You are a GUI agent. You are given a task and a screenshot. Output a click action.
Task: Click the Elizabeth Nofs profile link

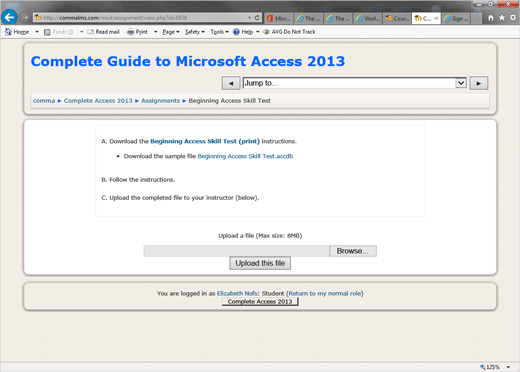click(237, 293)
